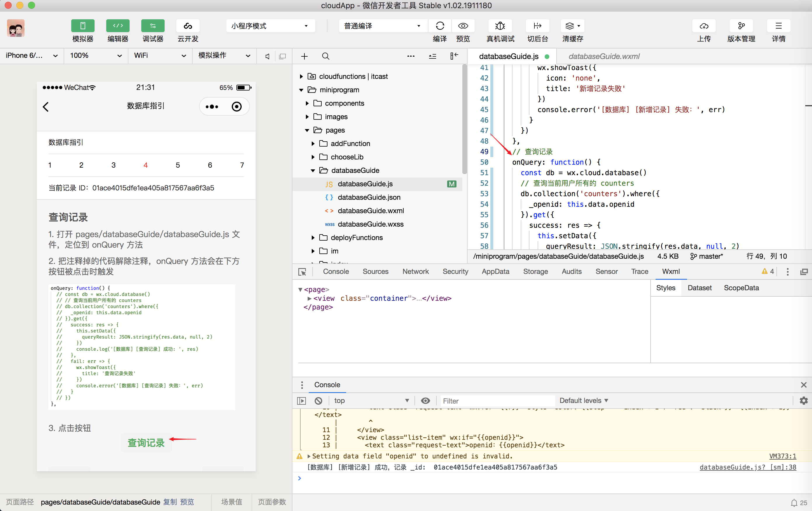The image size is (812, 511).
Task: Click the 查询记录 button in the simulator
Action: (x=146, y=443)
